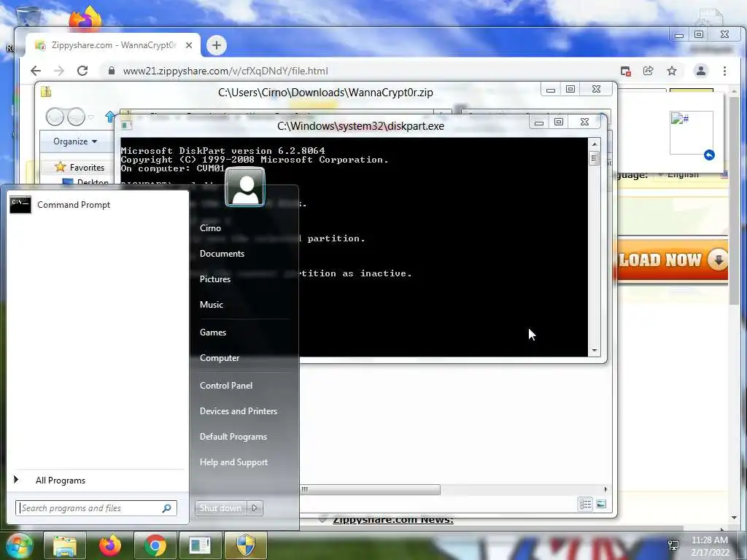The height and width of the screenshot is (560, 747).
Task: Click the Start menu search magnifier icon
Action: pos(167,508)
